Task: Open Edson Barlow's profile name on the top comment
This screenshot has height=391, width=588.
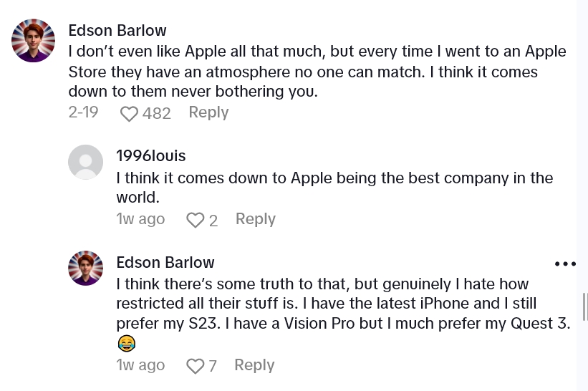Action: [117, 30]
